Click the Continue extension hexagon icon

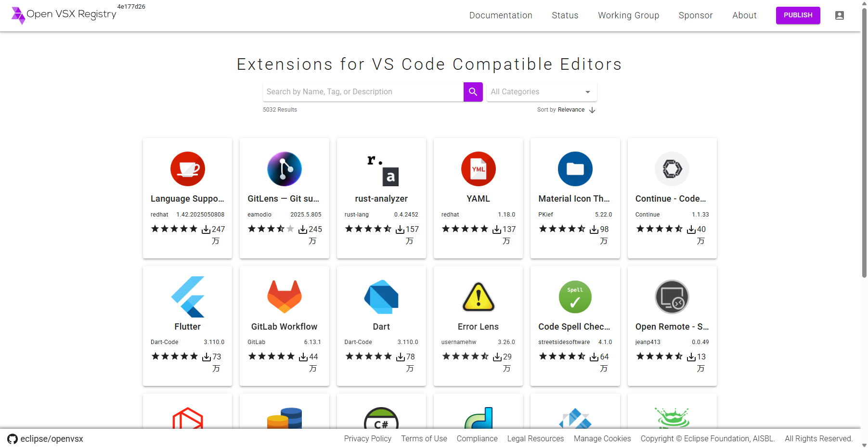click(x=672, y=169)
